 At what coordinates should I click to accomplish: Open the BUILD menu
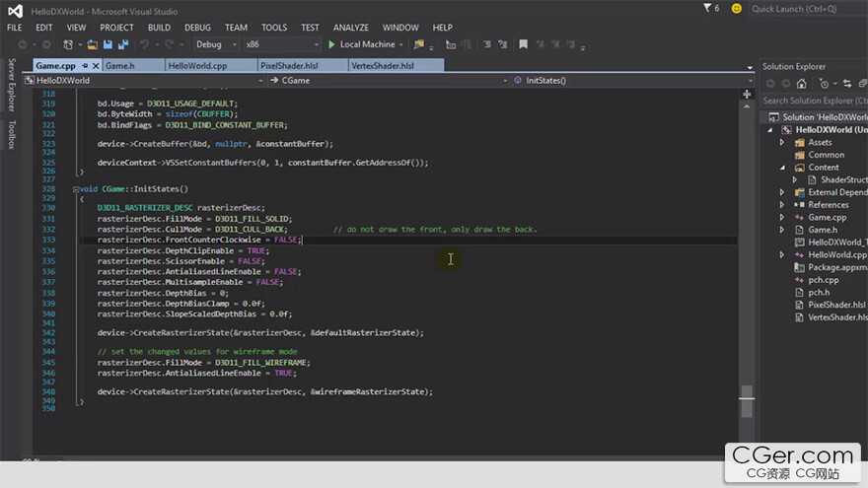pyautogui.click(x=159, y=28)
